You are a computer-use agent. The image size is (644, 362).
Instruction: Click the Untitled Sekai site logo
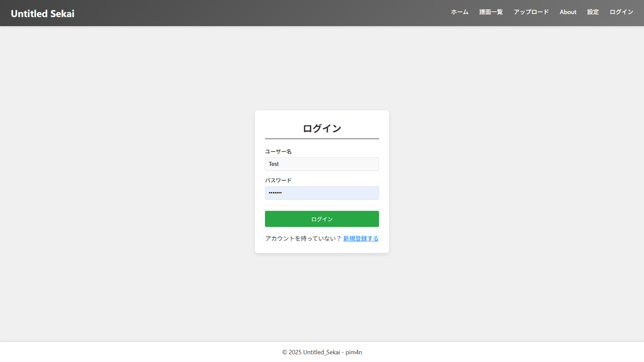(42, 13)
